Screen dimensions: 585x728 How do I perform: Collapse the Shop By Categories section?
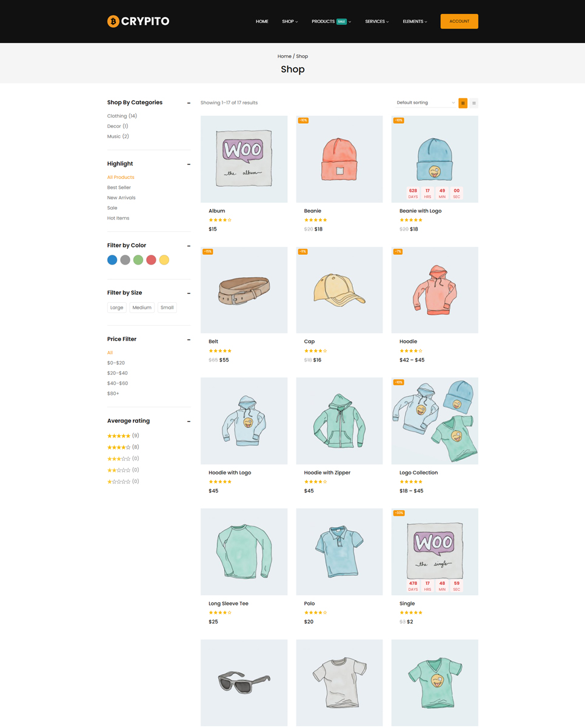tap(189, 103)
